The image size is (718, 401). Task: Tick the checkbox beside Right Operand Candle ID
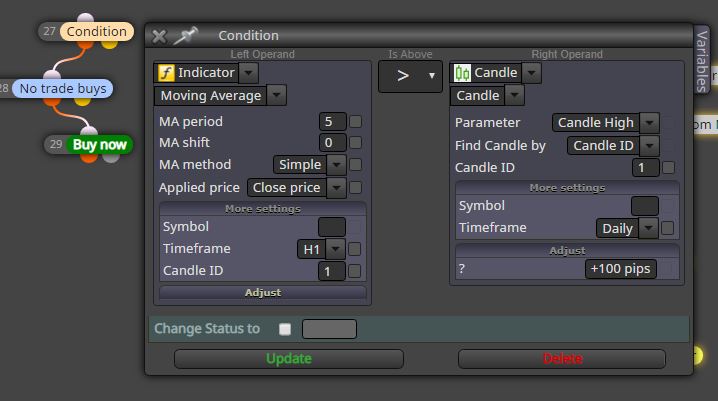[x=668, y=168]
